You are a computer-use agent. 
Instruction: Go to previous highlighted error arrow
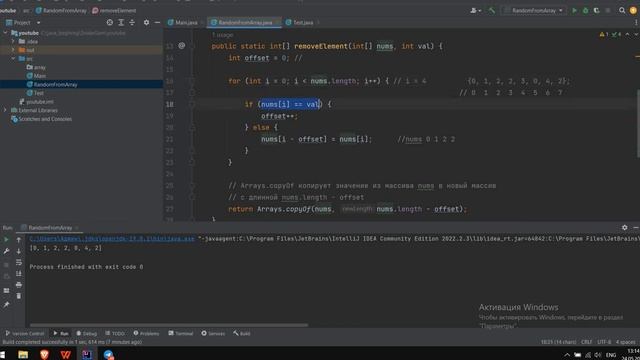pos(627,34)
